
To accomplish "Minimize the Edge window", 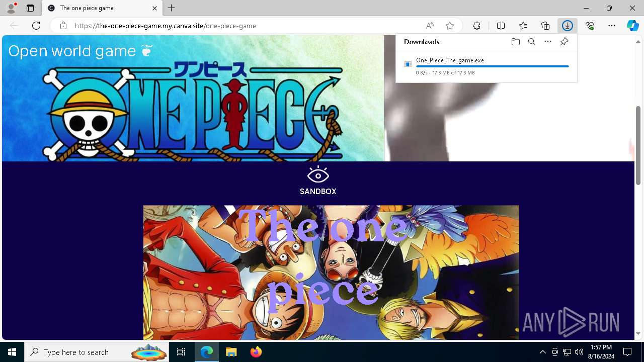I will point(586,8).
